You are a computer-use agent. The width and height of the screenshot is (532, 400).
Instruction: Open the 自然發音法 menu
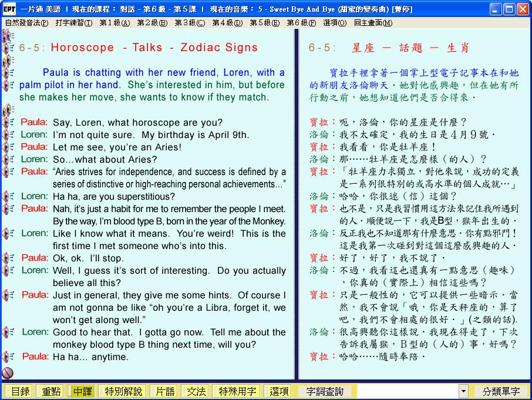[26, 23]
